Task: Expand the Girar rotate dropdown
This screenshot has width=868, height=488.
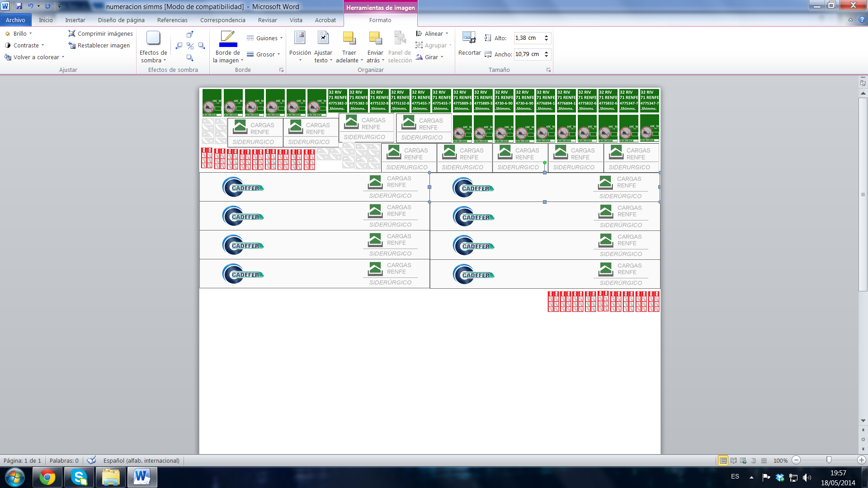Action: point(430,57)
